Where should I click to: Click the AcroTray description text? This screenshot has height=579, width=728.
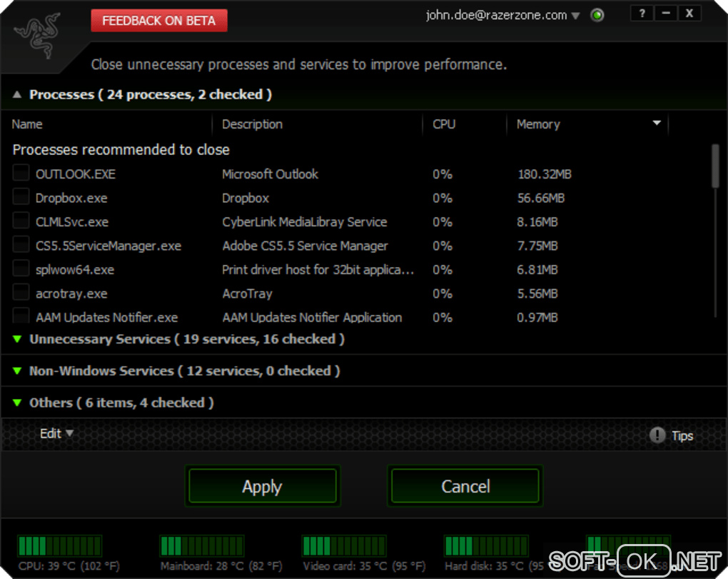[248, 294]
